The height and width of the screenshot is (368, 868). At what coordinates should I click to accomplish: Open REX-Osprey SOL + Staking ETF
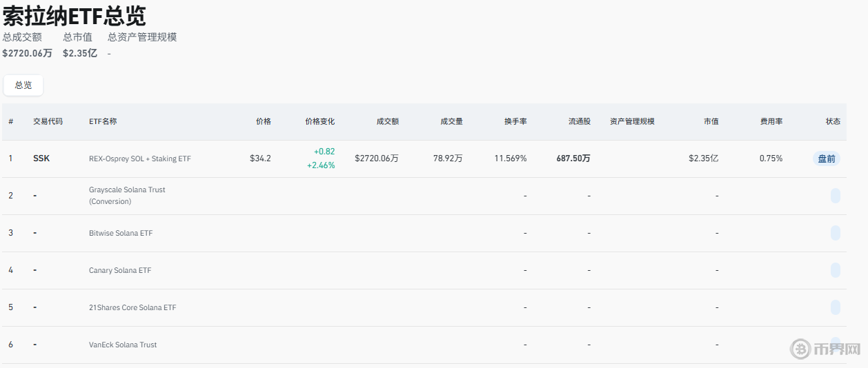pos(140,159)
